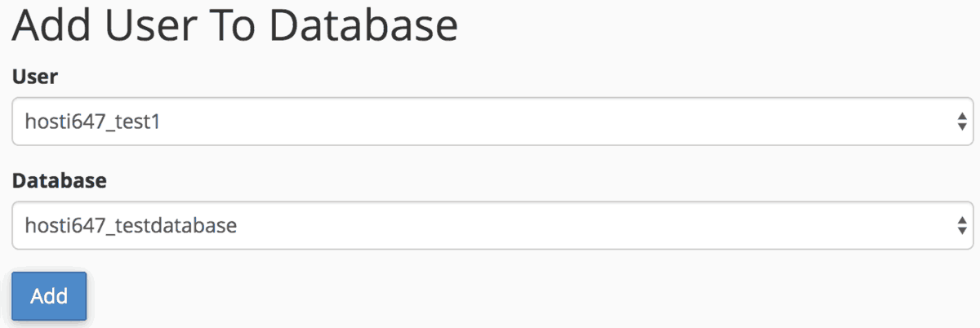980x328 pixels.
Task: Open the User dropdown
Action: 492,122
